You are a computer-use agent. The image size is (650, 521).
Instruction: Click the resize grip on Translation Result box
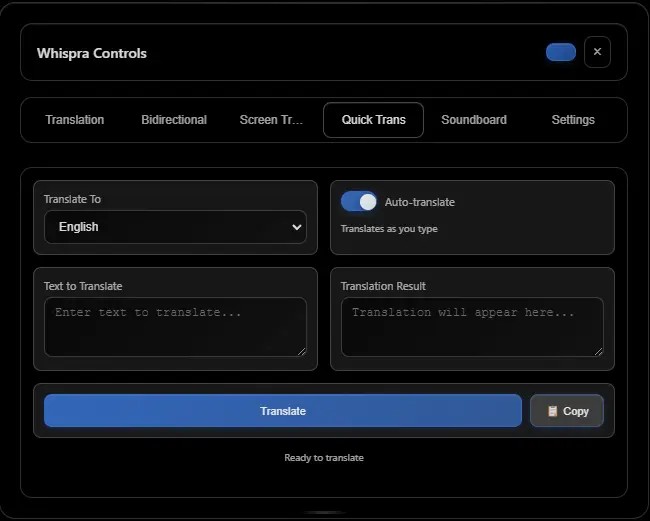598,351
